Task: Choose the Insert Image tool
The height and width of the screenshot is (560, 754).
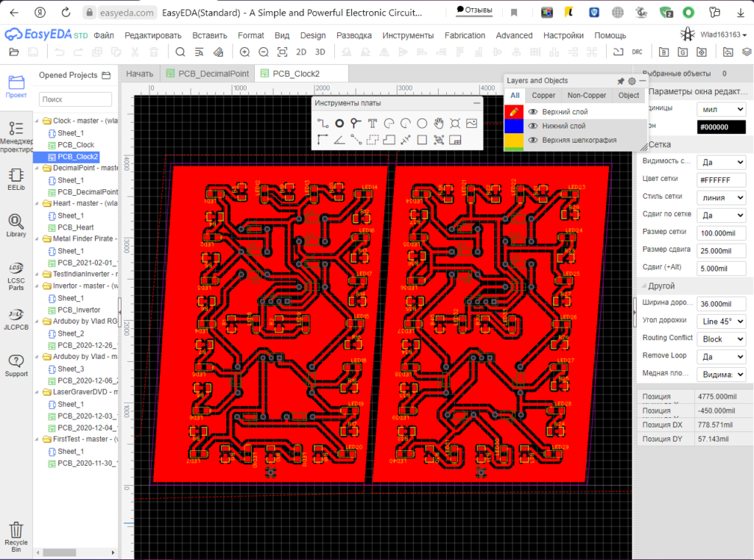Action: [472, 124]
